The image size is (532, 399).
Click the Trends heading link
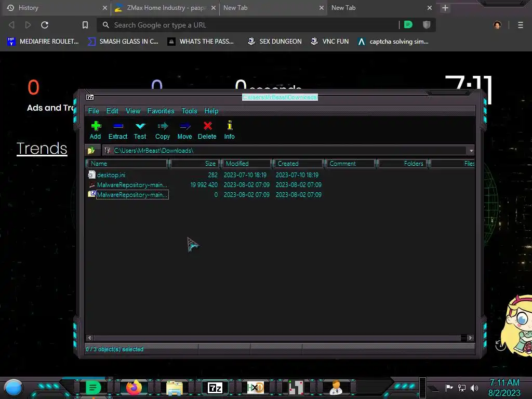point(42,148)
